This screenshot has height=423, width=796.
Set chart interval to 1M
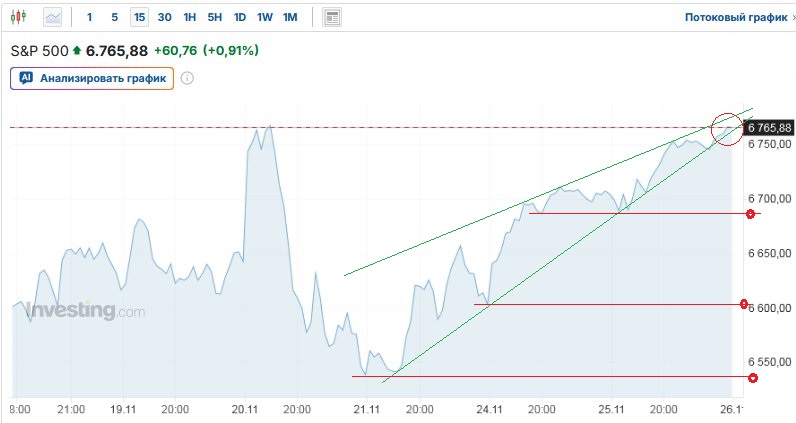point(289,17)
